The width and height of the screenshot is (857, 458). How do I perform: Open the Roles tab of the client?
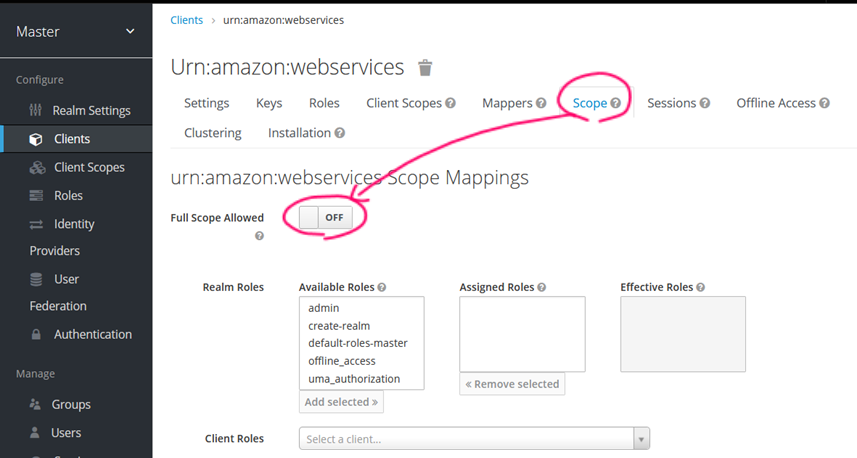324,103
